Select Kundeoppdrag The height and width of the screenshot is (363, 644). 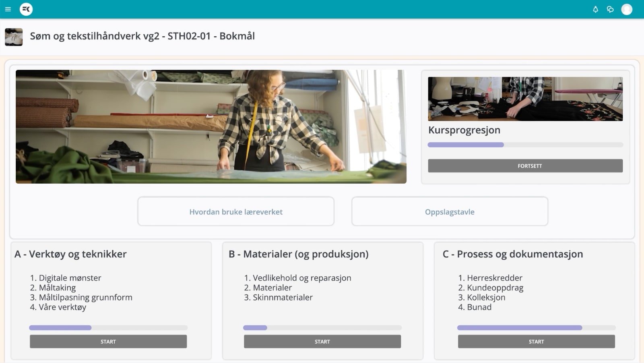tap(495, 288)
